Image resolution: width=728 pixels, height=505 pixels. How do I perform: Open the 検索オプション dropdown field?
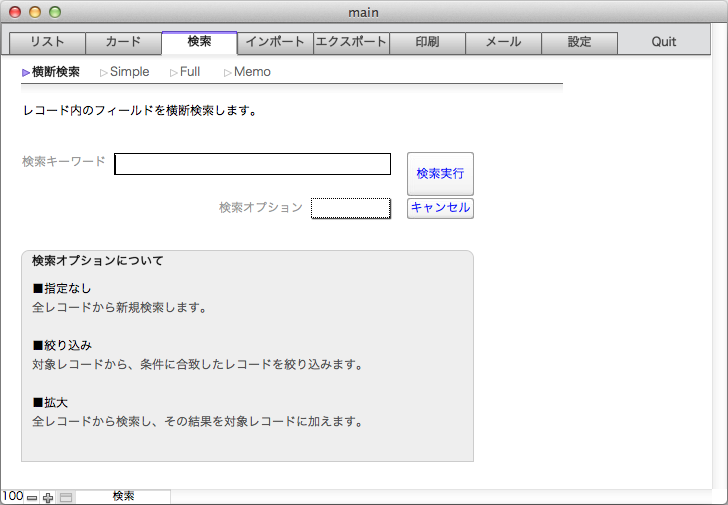click(350, 208)
